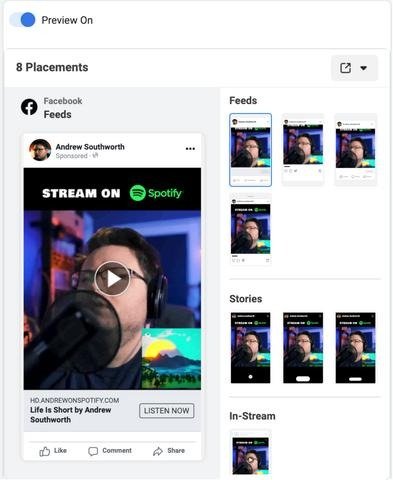The image size is (393, 480).
Task: Click the Like button
Action: pos(53,451)
